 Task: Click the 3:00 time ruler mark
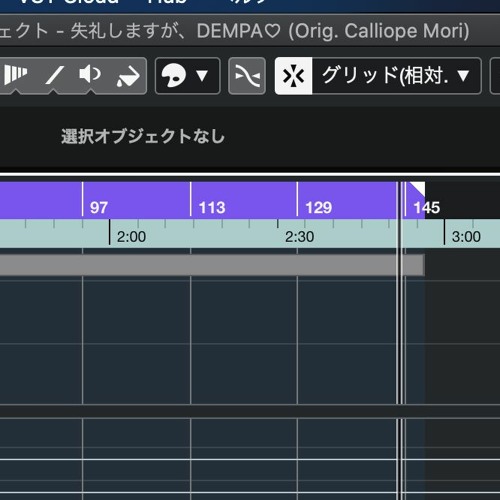[466, 237]
